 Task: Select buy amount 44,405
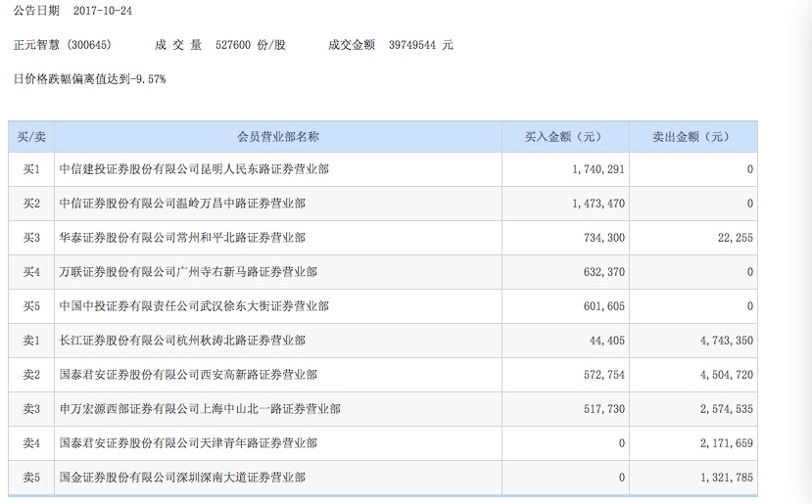[x=607, y=340]
